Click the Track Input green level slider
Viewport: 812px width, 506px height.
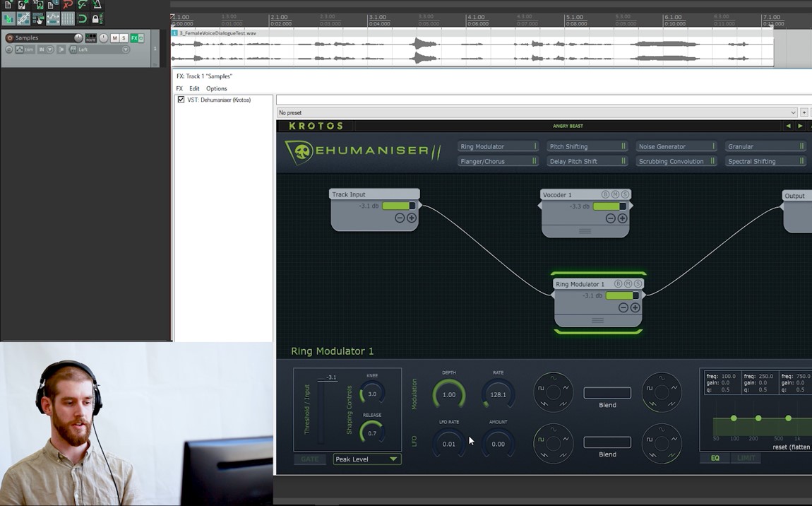[x=399, y=206]
